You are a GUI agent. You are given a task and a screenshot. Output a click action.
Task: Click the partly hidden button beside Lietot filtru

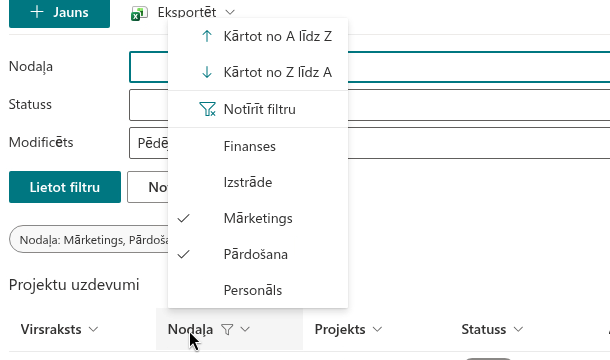tap(148, 187)
